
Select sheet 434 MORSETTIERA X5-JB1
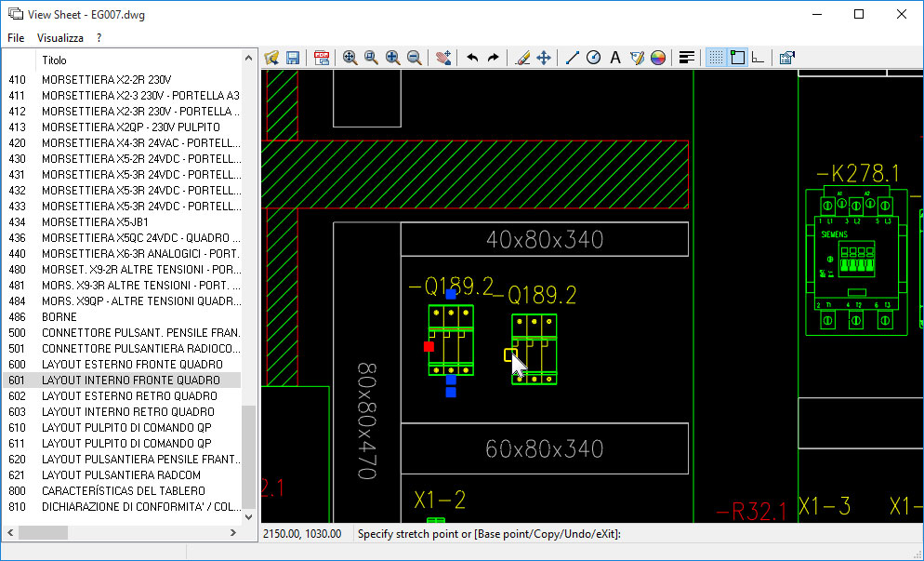click(x=122, y=222)
